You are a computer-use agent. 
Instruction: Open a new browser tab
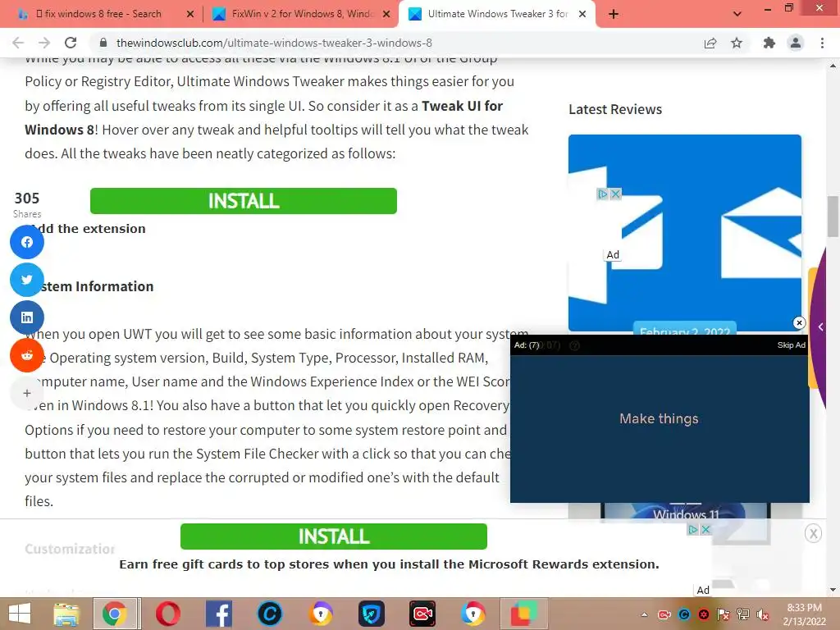click(x=614, y=14)
